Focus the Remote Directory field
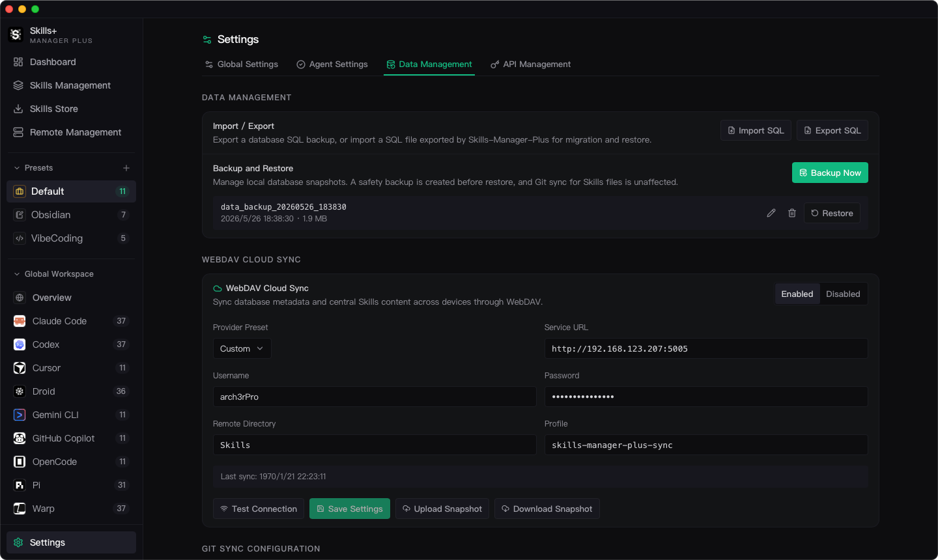The image size is (938, 560). point(375,445)
